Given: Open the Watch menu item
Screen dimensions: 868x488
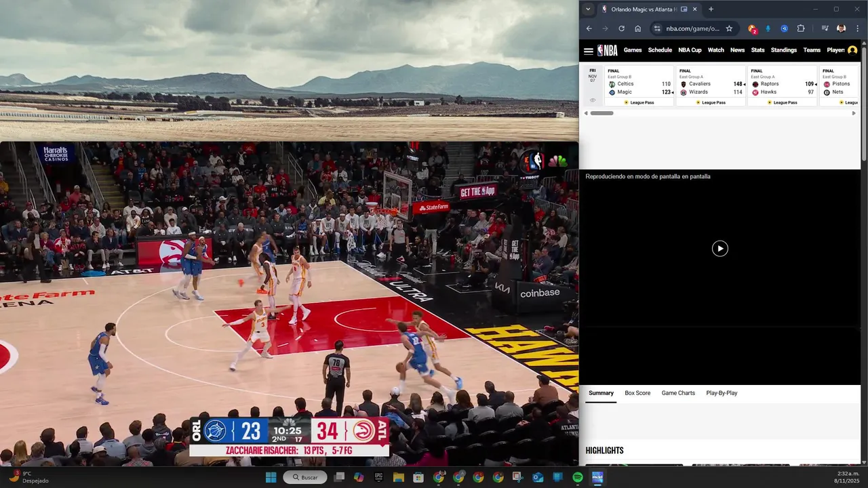Looking at the screenshot, I should pyautogui.click(x=715, y=50).
